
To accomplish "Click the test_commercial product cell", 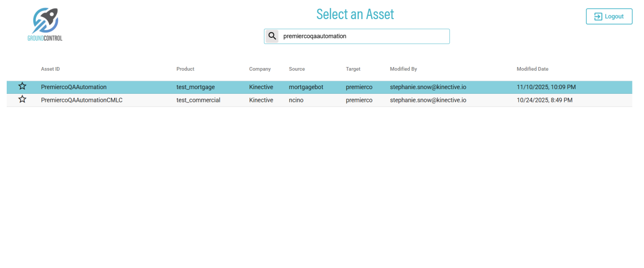I will (x=198, y=100).
